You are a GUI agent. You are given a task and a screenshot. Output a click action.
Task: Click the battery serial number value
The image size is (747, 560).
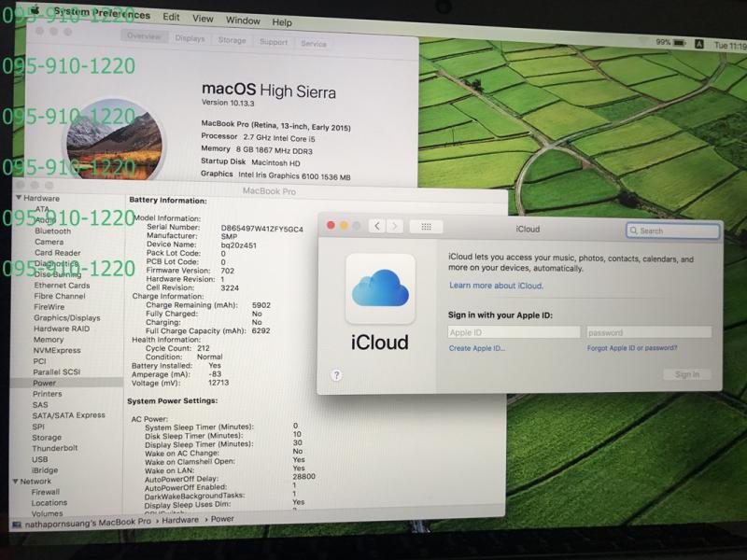[x=262, y=229]
